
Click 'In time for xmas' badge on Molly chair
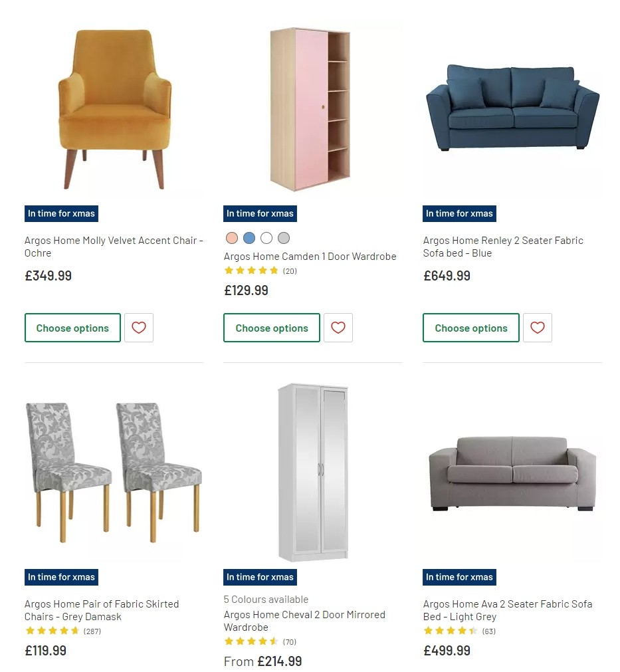(61, 213)
